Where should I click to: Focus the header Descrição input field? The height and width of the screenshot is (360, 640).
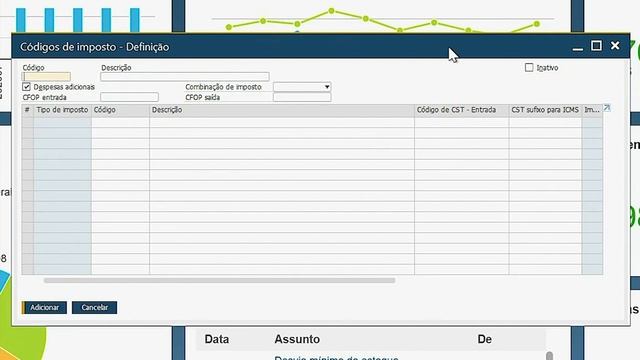[185, 76]
